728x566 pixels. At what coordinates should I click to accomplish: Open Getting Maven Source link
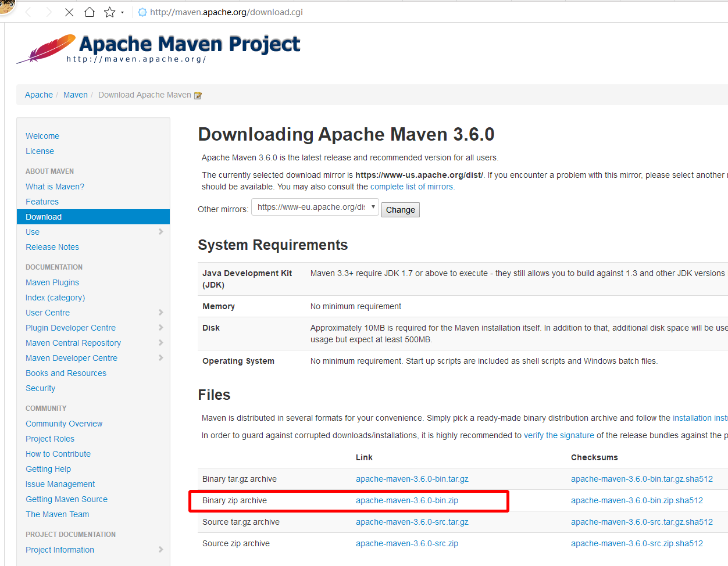pyautogui.click(x=66, y=499)
